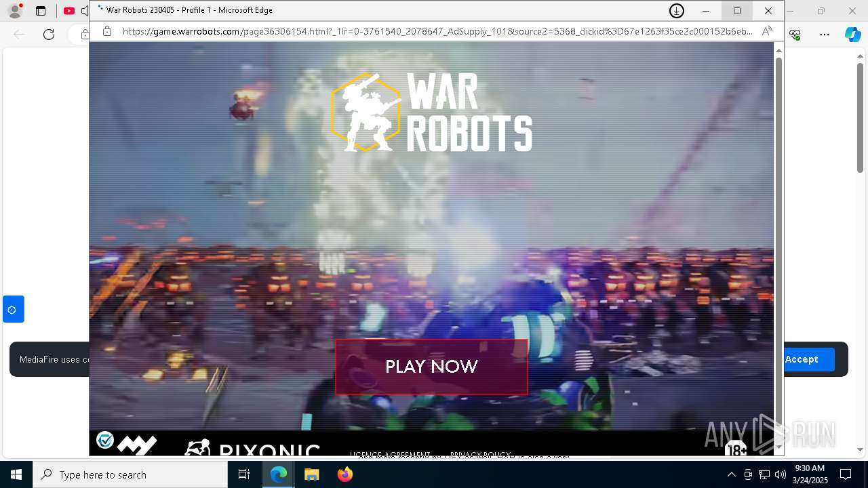
Task: Open the profile avatar in background Edge
Action: coord(15,11)
